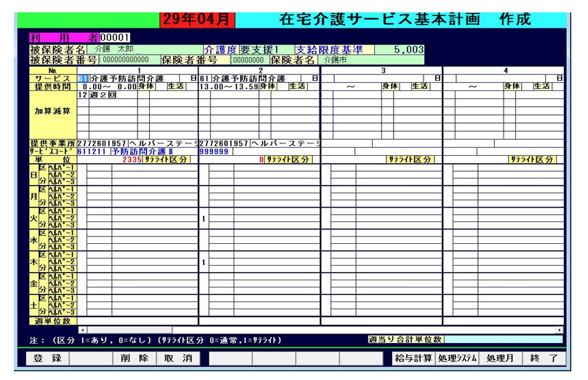The width and height of the screenshot is (588, 380).
Task: Select the 提供時間 13.00～13.59 field
Action: point(229,87)
